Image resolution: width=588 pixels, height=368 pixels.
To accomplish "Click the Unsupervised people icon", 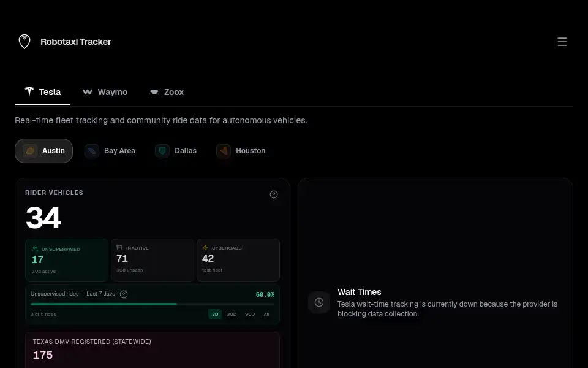I will coord(35,249).
